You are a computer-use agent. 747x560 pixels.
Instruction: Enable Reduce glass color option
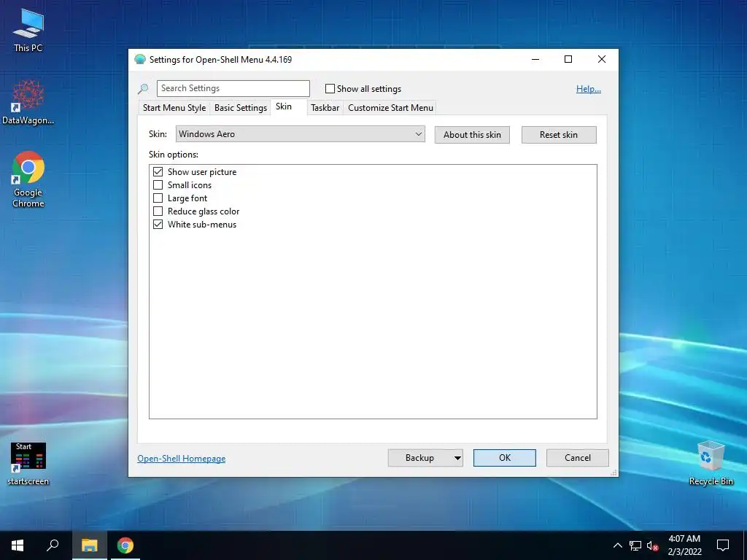(x=158, y=211)
